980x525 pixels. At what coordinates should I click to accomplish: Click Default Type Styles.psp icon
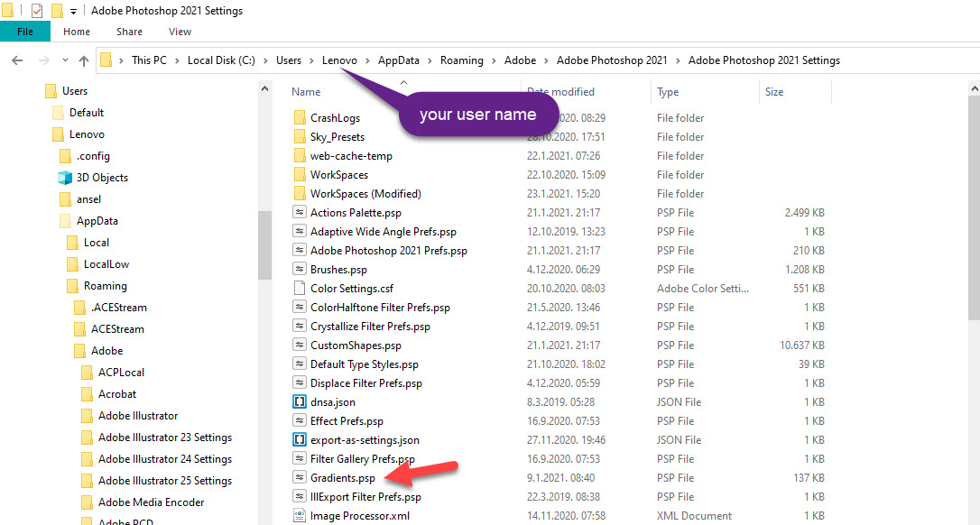[300, 364]
